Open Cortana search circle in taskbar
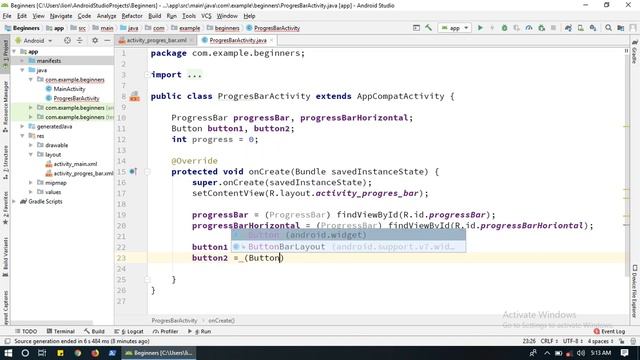Image resolution: width=640 pixels, height=360 pixels. (25, 353)
